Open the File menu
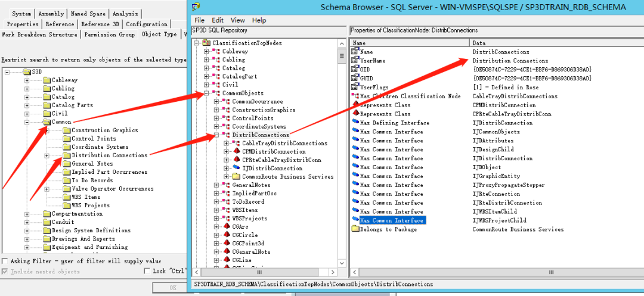The image size is (644, 296). point(199,20)
